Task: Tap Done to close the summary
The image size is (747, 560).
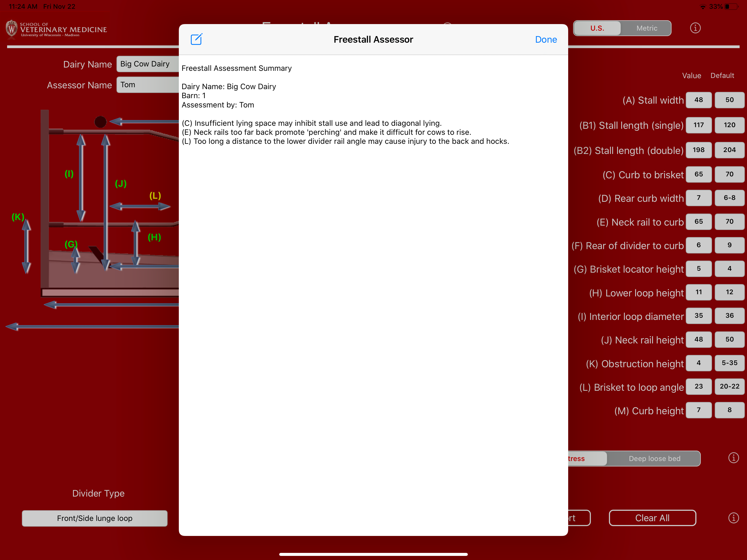Action: [546, 40]
